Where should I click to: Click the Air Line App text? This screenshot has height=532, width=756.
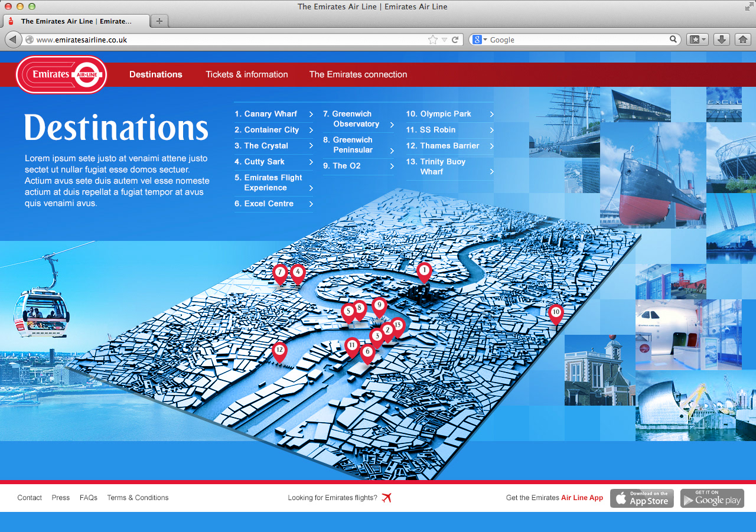click(x=582, y=498)
